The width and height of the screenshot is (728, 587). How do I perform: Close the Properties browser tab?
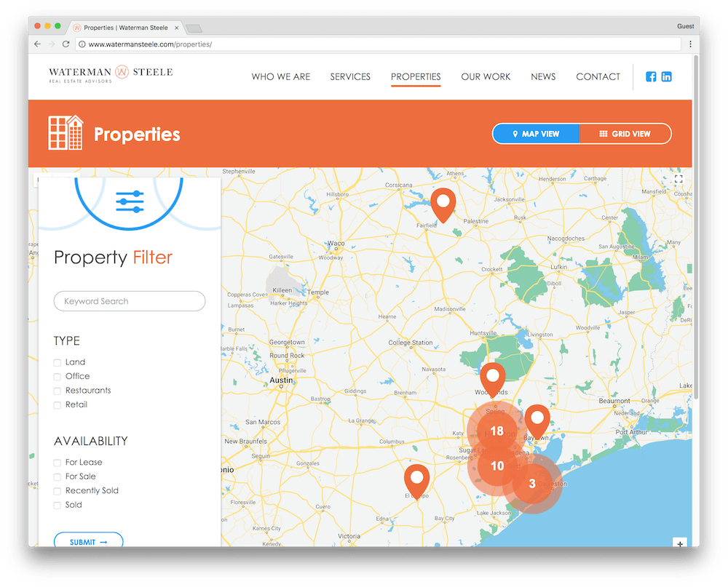pyautogui.click(x=176, y=28)
